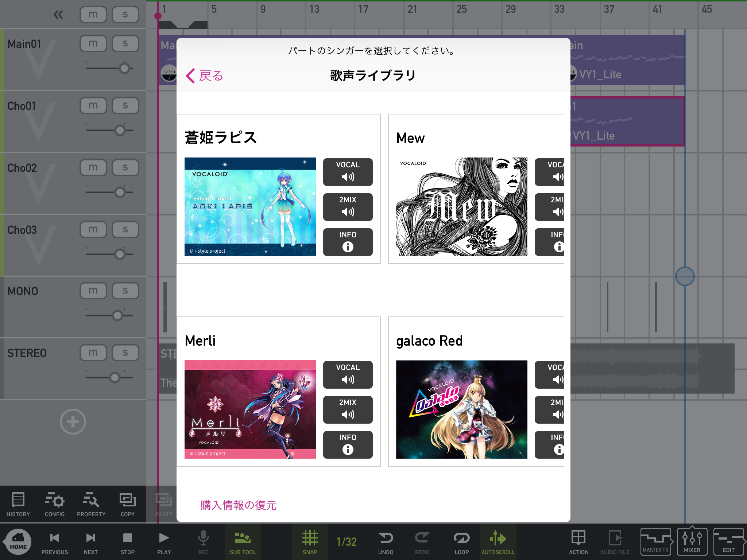This screenshot has width=747, height=560.
Task: Select the galaco Red singer artwork
Action: 462,409
